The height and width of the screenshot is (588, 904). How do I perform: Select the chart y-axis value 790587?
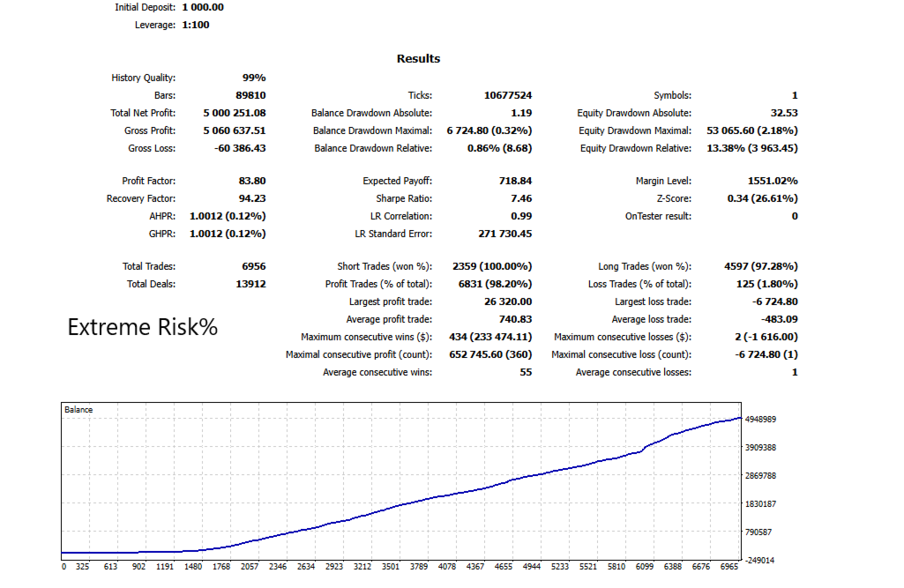pyautogui.click(x=758, y=532)
